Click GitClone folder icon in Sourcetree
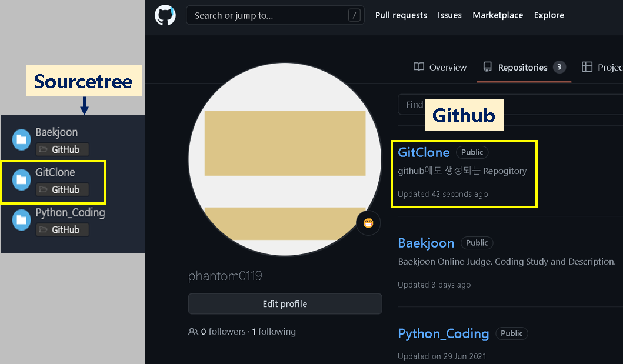 pos(21,179)
